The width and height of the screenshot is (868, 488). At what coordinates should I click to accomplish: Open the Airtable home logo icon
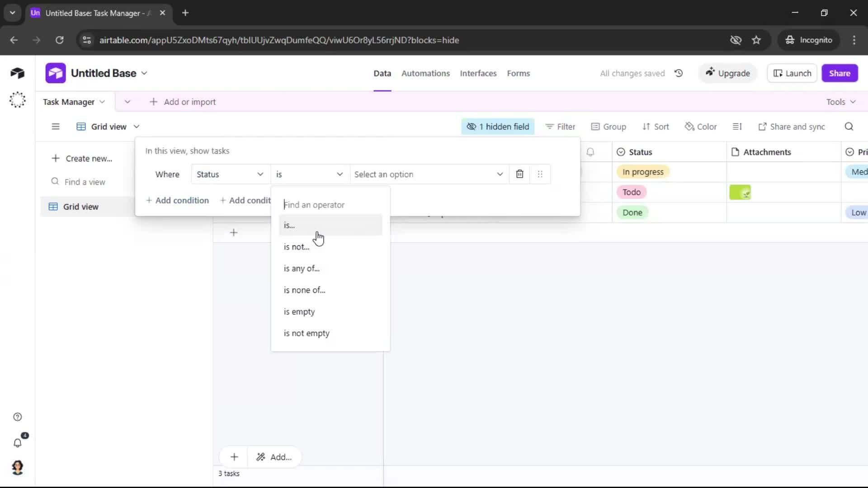pyautogui.click(x=17, y=73)
